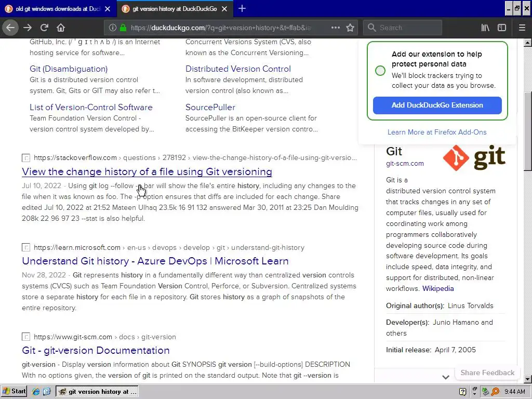Open the Windows Start menu

click(x=14, y=391)
